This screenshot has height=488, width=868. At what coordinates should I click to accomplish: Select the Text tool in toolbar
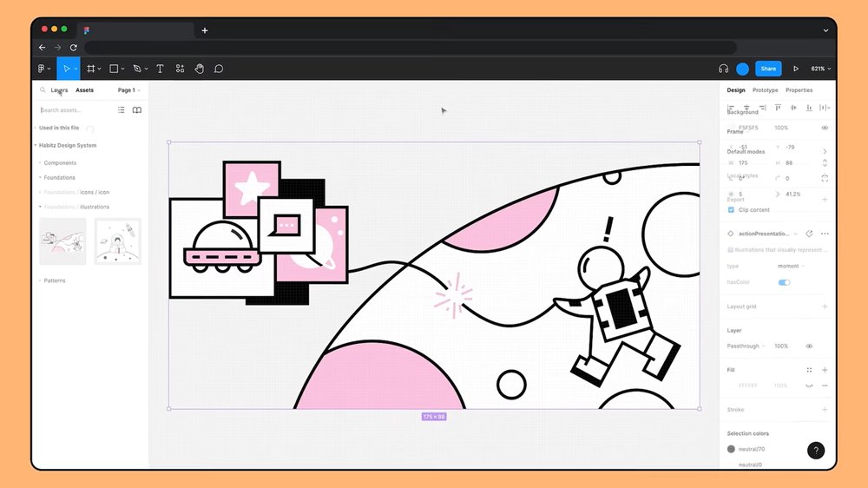[x=160, y=69]
